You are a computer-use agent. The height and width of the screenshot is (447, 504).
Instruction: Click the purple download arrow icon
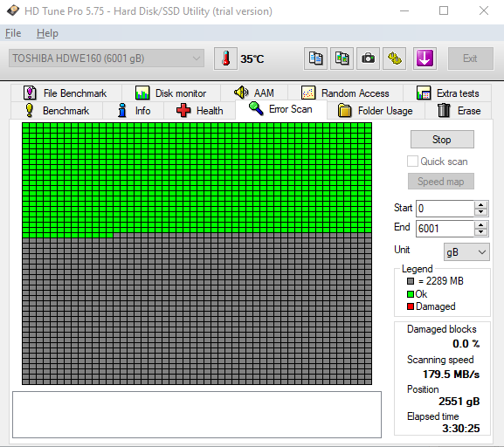425,58
